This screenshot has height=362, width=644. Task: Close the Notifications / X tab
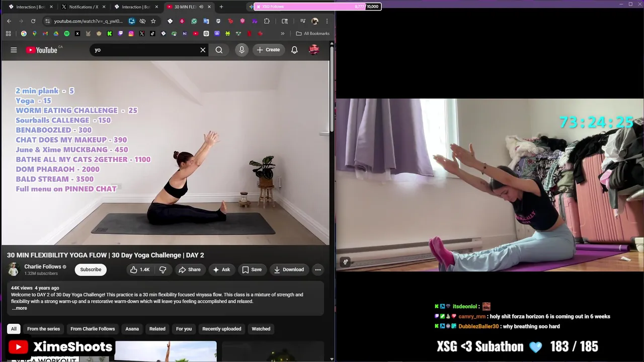[x=104, y=7]
